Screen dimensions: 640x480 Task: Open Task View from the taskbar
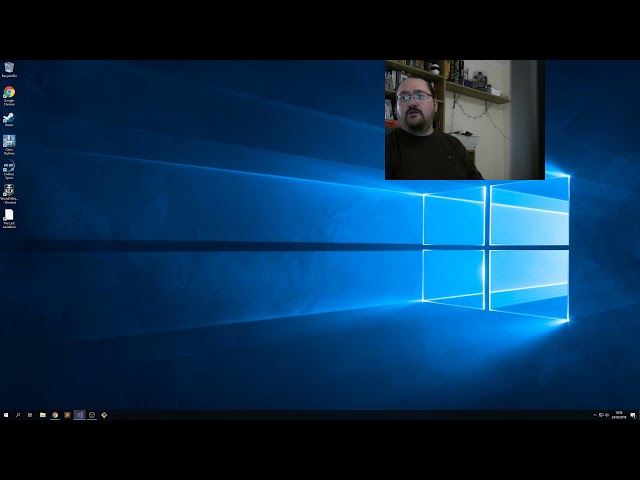click(30, 415)
